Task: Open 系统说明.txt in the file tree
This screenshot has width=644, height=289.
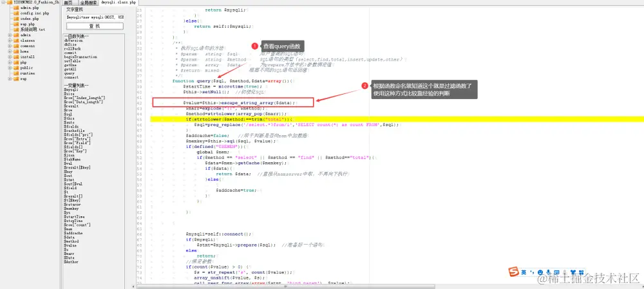Action: 32,30
